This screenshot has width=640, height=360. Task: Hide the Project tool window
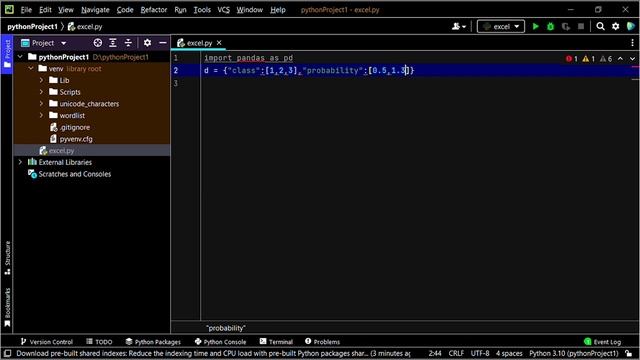tap(162, 43)
